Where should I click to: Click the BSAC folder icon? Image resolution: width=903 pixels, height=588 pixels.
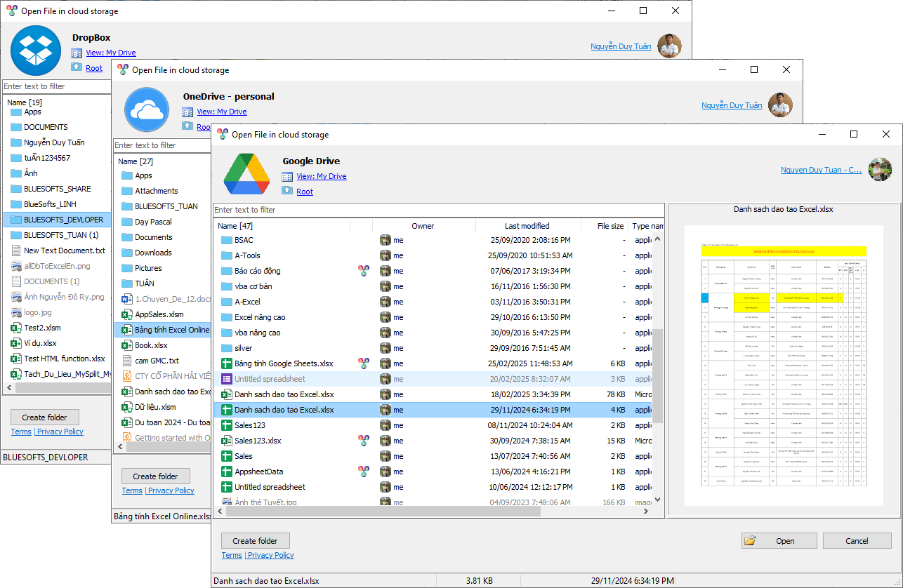(227, 240)
